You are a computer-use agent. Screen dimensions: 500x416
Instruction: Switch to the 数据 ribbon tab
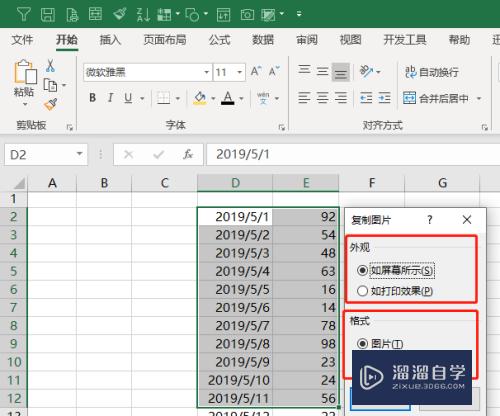(263, 40)
